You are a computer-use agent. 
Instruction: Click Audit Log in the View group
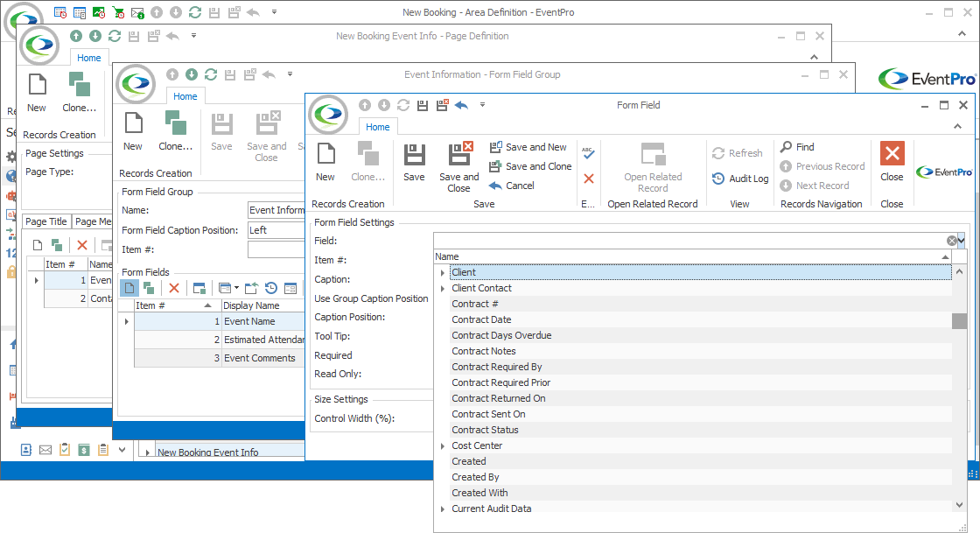740,179
